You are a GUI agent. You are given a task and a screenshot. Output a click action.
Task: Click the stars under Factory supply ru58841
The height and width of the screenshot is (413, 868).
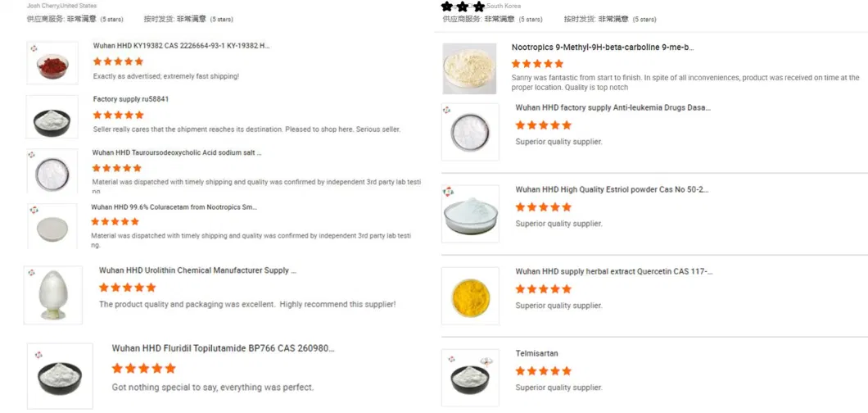(118, 116)
